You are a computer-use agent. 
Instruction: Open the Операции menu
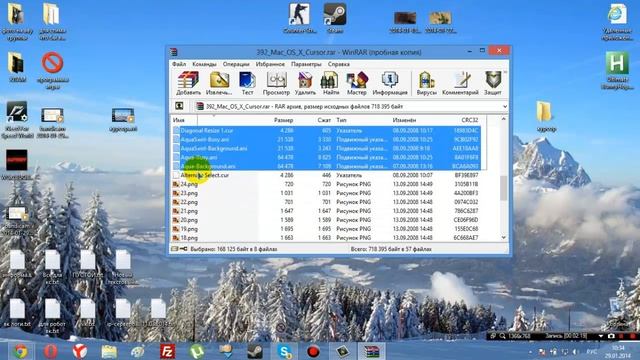(236, 64)
